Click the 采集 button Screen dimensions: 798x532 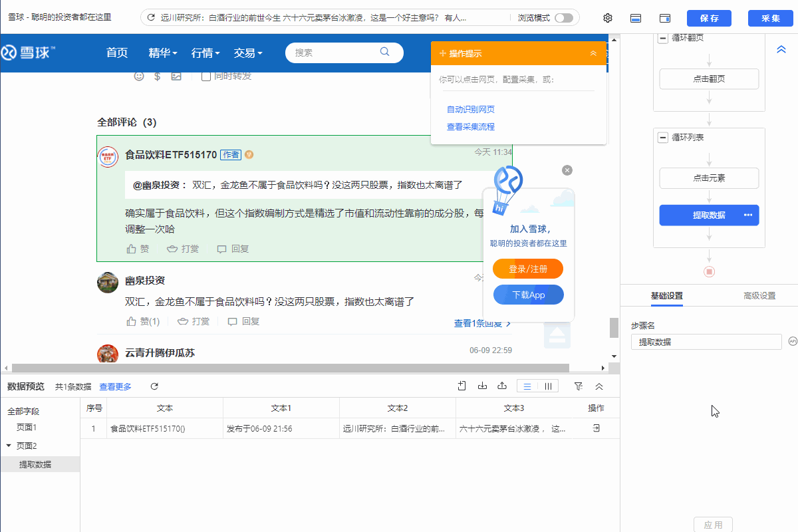click(x=771, y=18)
